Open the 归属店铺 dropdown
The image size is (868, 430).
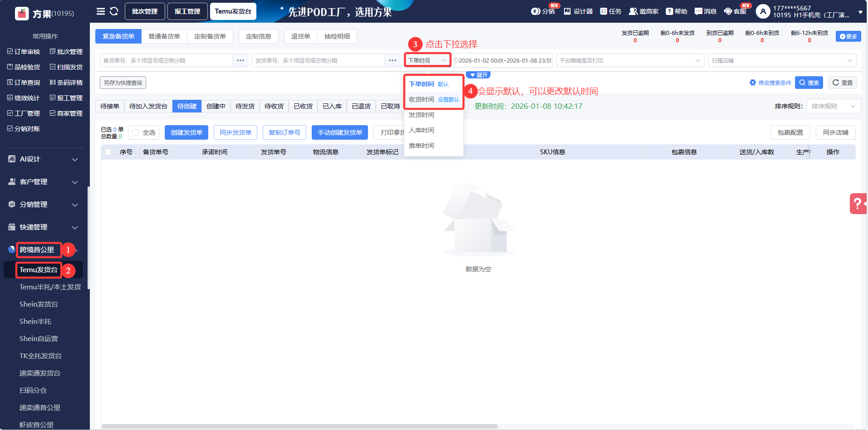pos(782,60)
